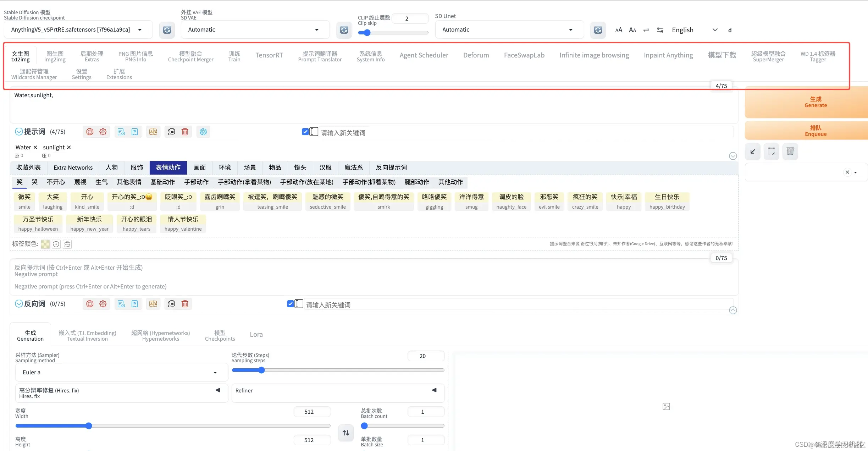This screenshot has width=868, height=451.
Task: Toggle checkbox beside negative keyword input
Action: 290,304
